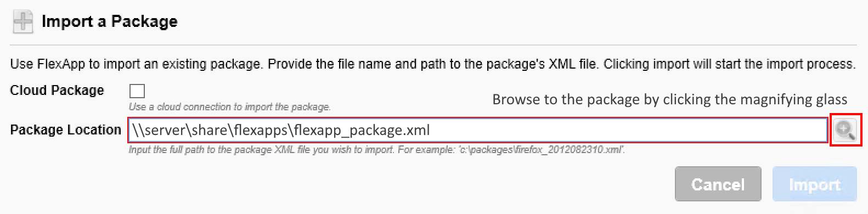This screenshot has width=868, height=214.
Task: Select the Import a Package header icon
Action: 23,22
